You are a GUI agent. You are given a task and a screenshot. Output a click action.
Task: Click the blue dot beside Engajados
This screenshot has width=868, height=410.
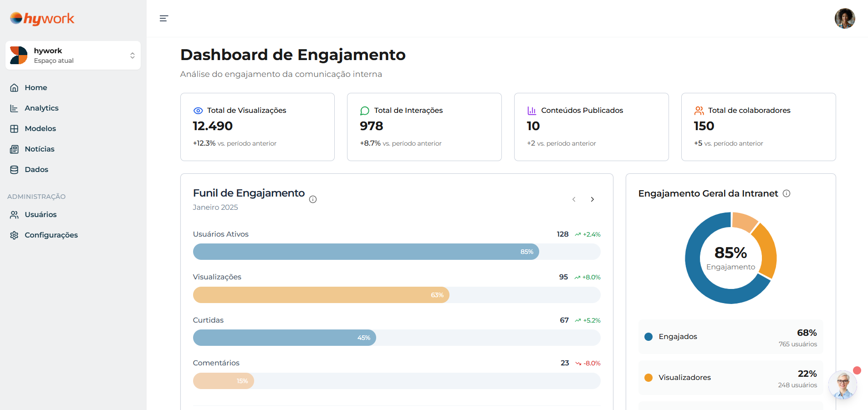click(648, 337)
